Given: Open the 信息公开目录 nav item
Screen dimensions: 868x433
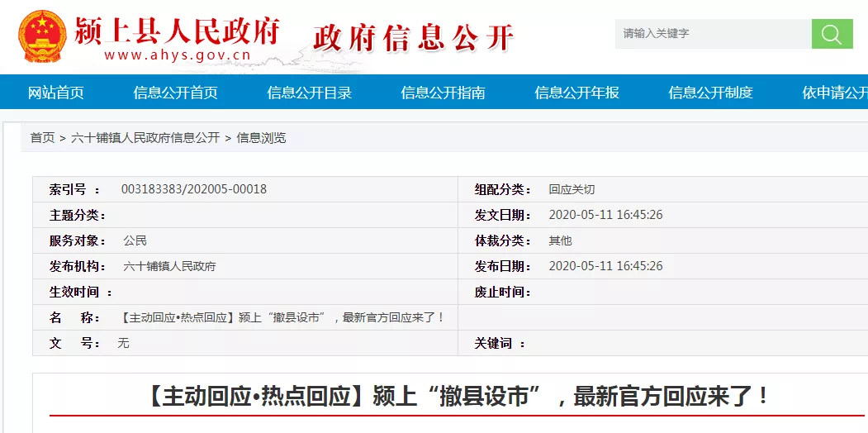Looking at the screenshot, I should (310, 93).
